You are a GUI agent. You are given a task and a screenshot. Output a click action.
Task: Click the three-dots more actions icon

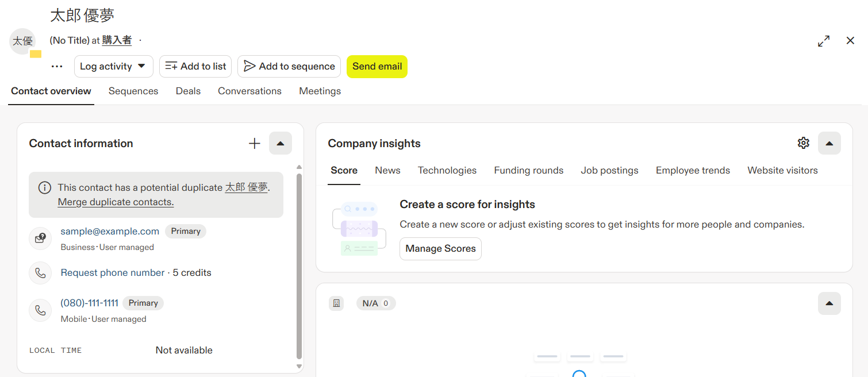click(x=57, y=67)
